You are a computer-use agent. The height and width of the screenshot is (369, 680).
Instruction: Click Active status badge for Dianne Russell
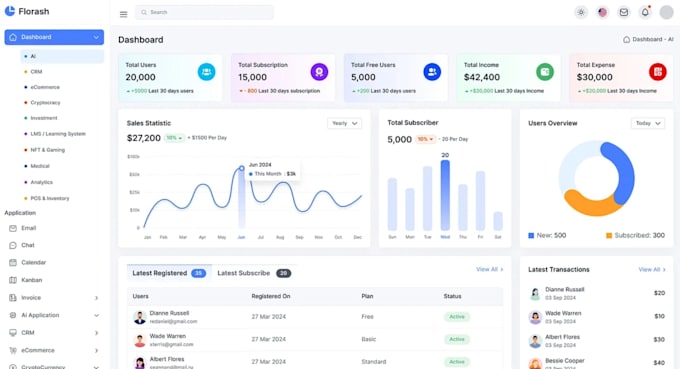457,317
